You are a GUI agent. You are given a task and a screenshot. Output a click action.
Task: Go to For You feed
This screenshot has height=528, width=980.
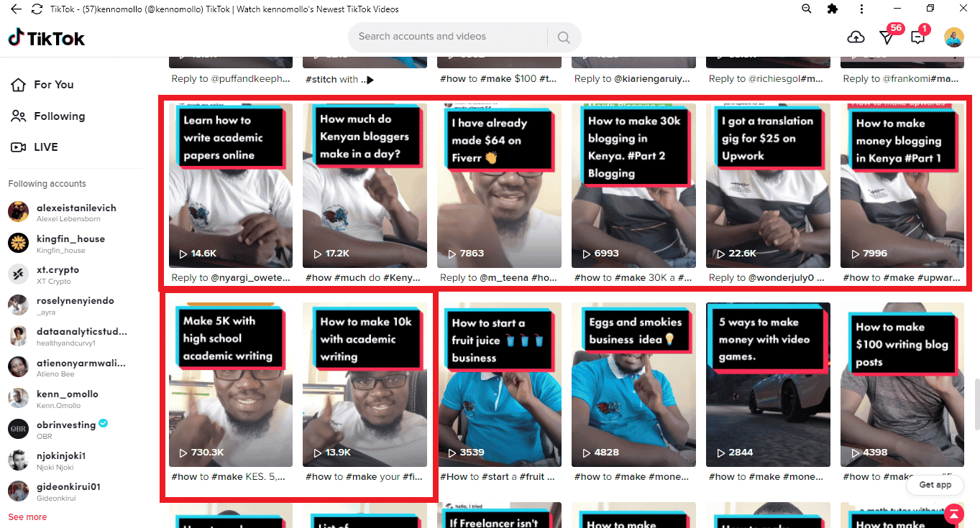pos(43,85)
